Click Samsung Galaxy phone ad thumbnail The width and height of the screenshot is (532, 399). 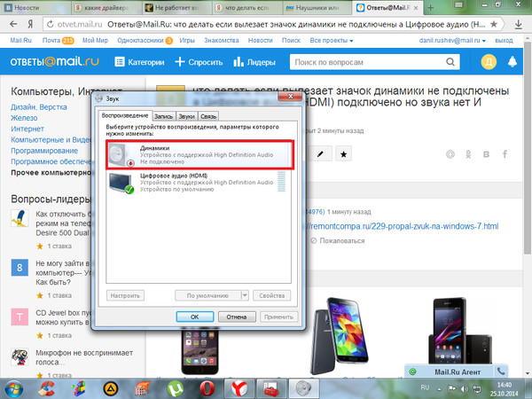(340, 336)
